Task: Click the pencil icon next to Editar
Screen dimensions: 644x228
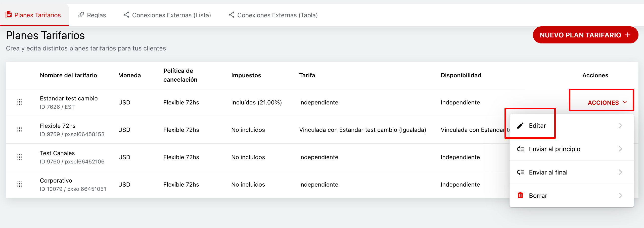Action: (x=520, y=125)
